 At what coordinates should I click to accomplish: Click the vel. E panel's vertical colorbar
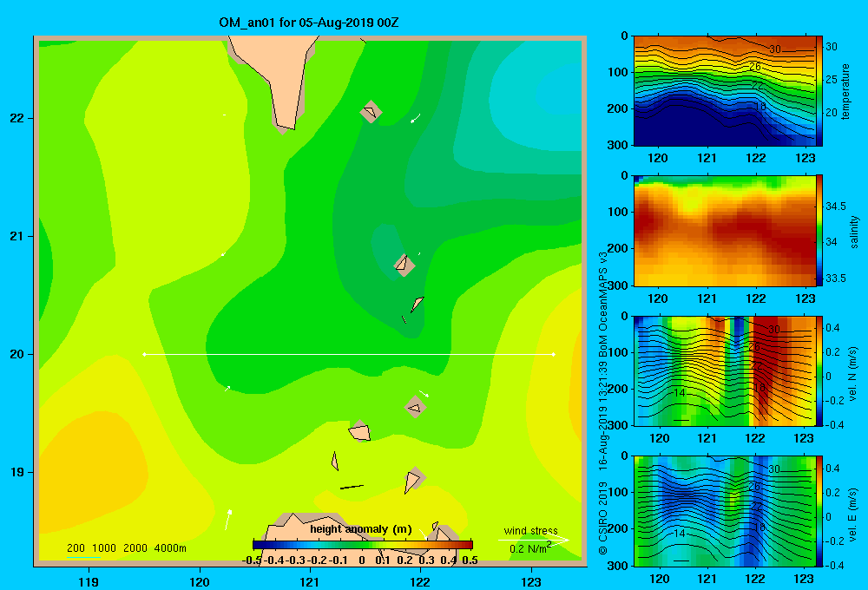coord(819,511)
